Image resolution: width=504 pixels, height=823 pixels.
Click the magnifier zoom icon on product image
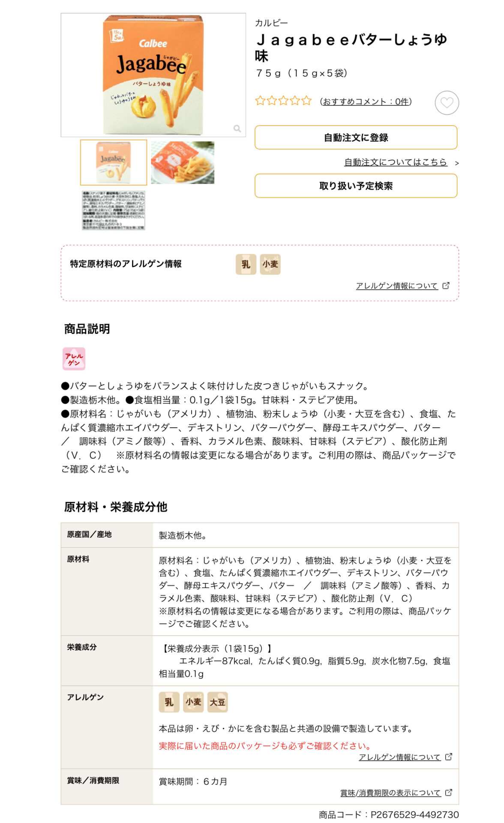237,129
